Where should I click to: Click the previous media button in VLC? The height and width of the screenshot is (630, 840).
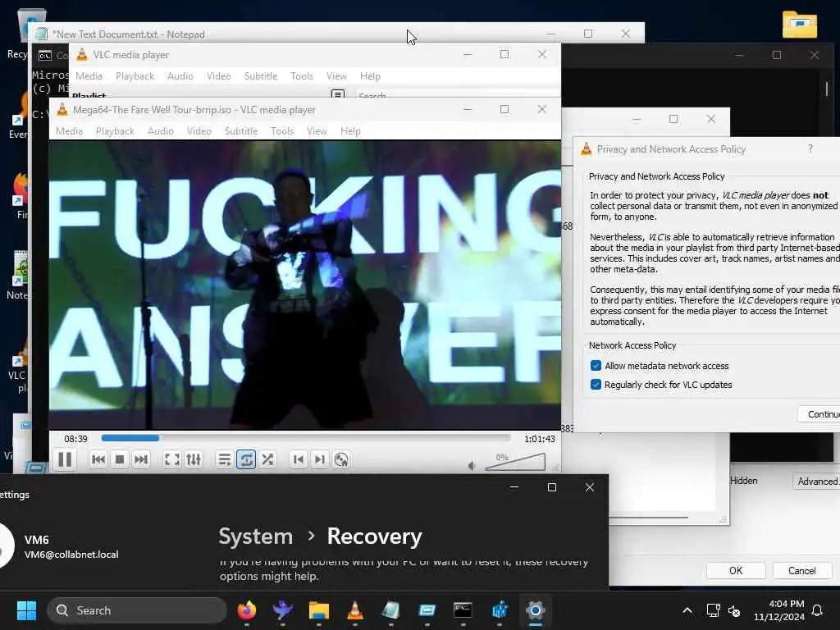[98, 459]
